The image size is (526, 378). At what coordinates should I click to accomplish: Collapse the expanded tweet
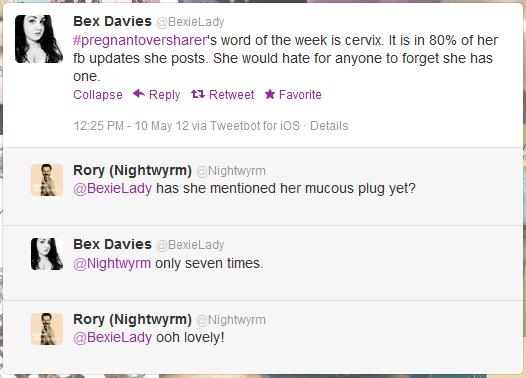(98, 95)
